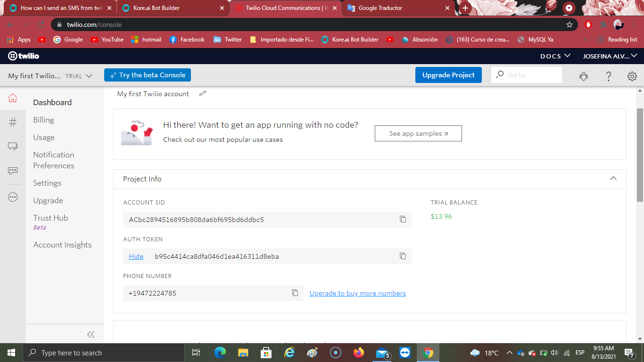The height and width of the screenshot is (362, 644).
Task: Click the ESP language indicator
Action: (x=580, y=353)
